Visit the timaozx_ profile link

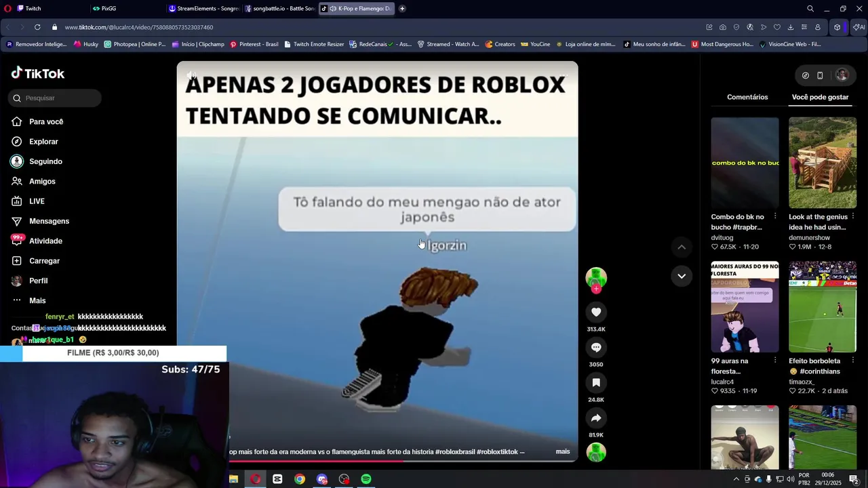[802, 382]
